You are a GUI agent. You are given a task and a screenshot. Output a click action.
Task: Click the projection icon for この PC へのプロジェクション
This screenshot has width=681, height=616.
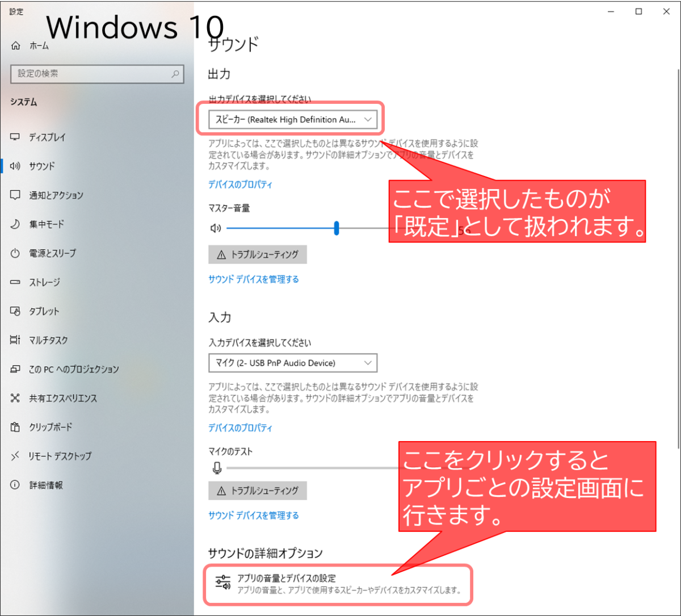pyautogui.click(x=15, y=369)
